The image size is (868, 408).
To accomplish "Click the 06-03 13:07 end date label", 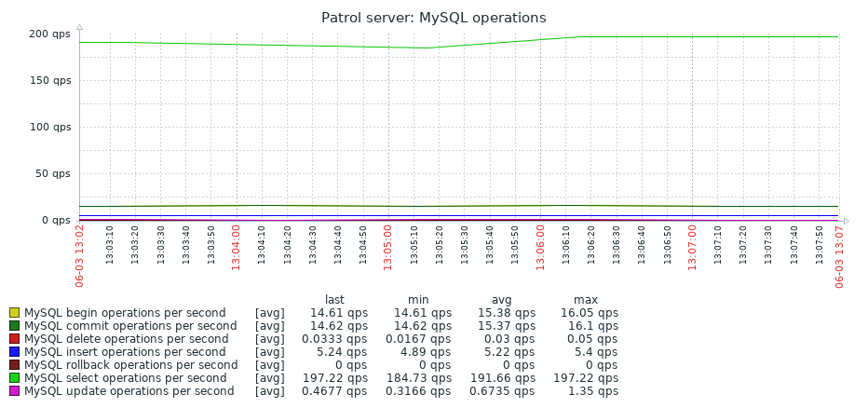I will click(x=839, y=256).
